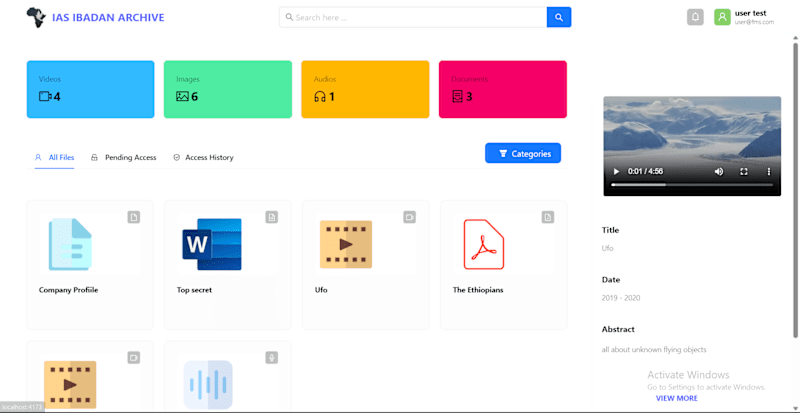800x413 pixels.
Task: Select The Ethiopians file name
Action: point(478,290)
